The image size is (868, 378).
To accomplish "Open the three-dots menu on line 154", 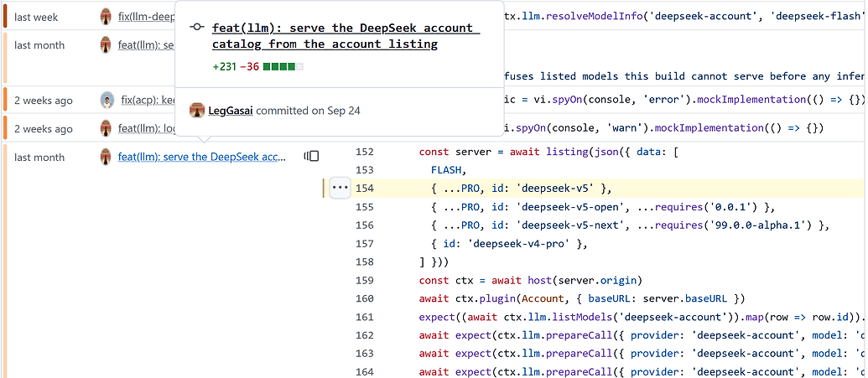I will pos(340,189).
